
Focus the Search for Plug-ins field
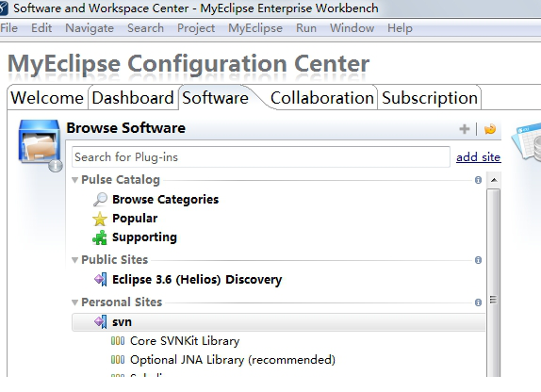261,157
